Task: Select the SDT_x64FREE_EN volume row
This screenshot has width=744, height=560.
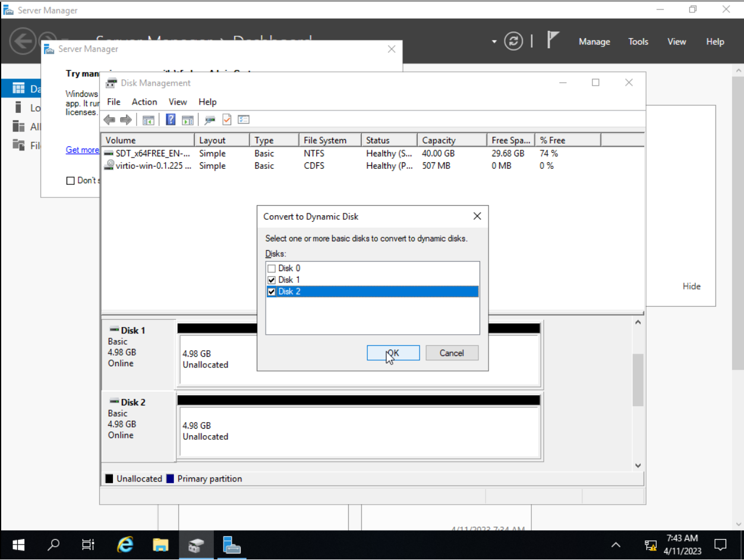Action: [x=373, y=153]
